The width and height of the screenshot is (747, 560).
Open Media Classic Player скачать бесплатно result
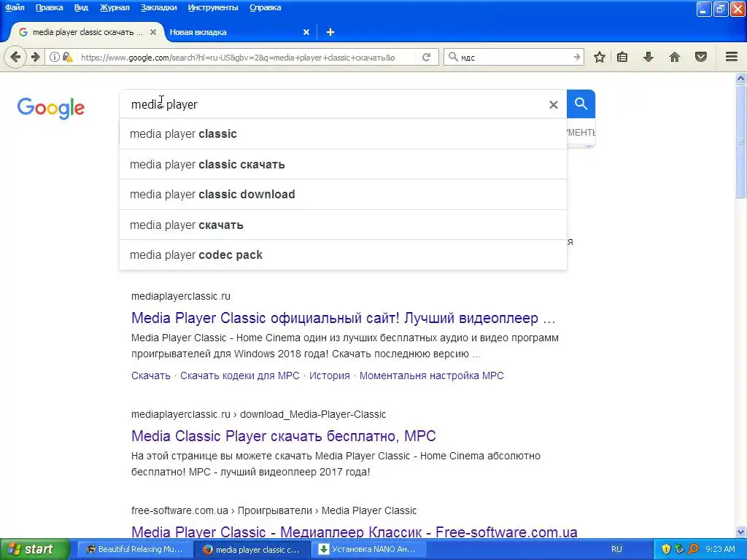pos(284,436)
